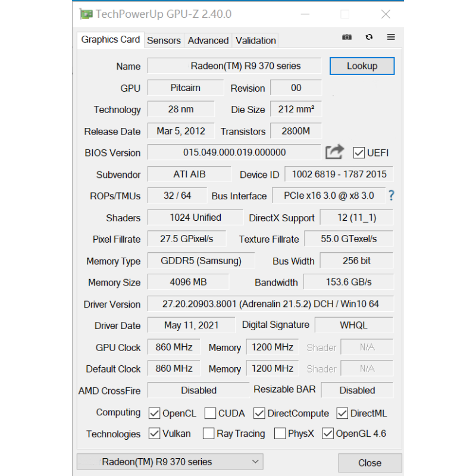Click the Transistors value 2800M

(296, 131)
